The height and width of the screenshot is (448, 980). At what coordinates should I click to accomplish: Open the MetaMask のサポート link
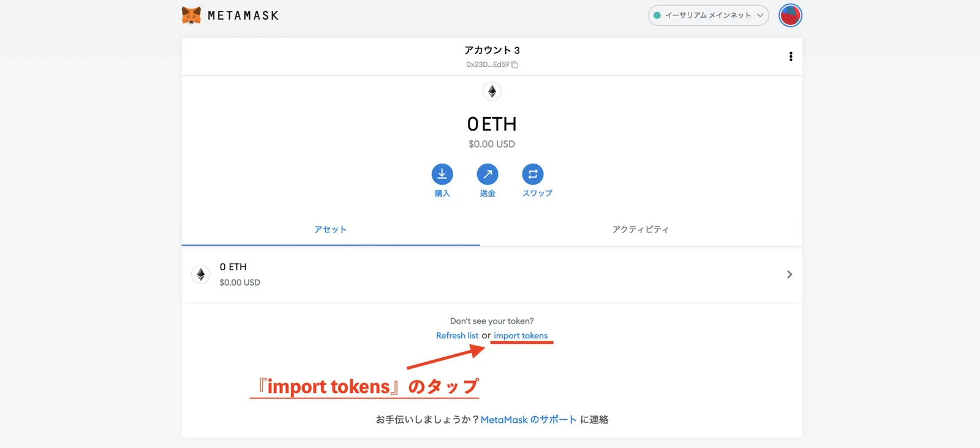point(529,420)
